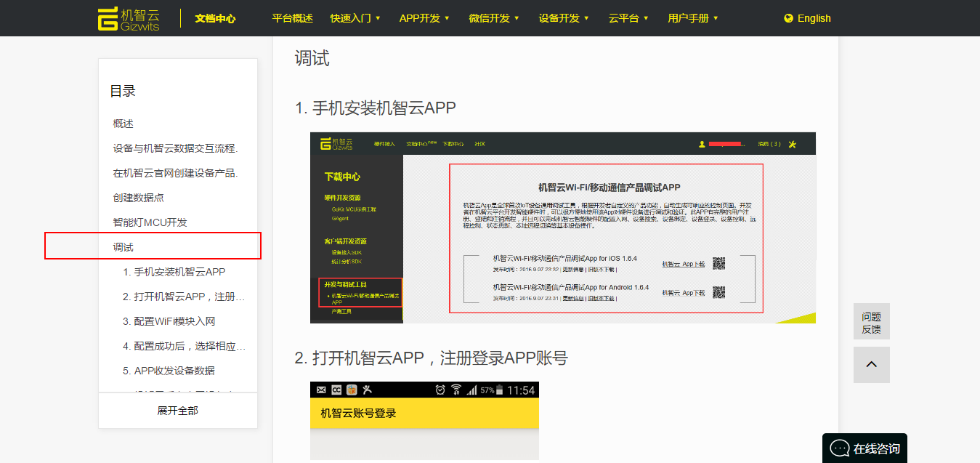Click the online consultation chat bubble icon

click(x=839, y=448)
